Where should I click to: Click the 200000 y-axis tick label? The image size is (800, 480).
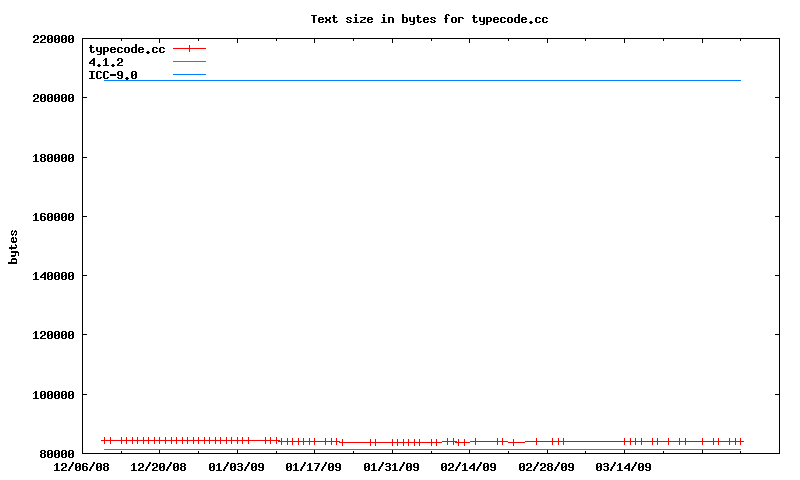click(x=54, y=98)
